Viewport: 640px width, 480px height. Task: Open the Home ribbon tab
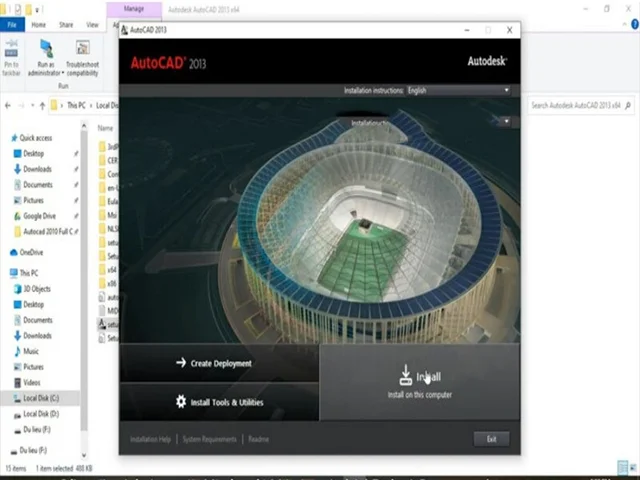point(39,25)
